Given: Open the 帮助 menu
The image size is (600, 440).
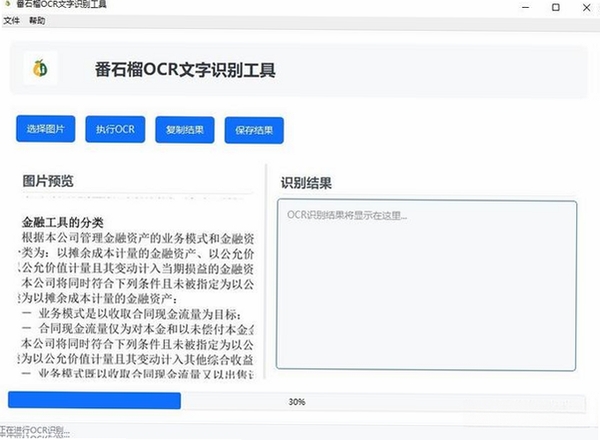Looking at the screenshot, I should pos(37,21).
